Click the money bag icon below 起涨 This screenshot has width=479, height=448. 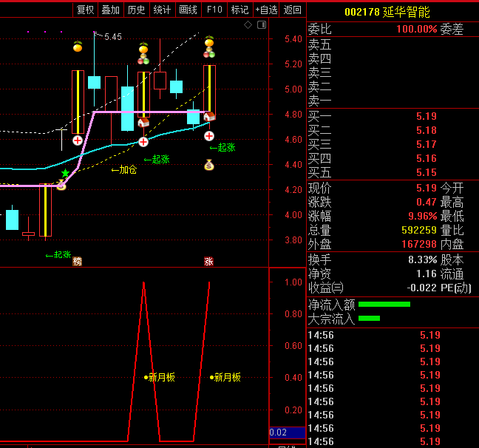(x=209, y=164)
